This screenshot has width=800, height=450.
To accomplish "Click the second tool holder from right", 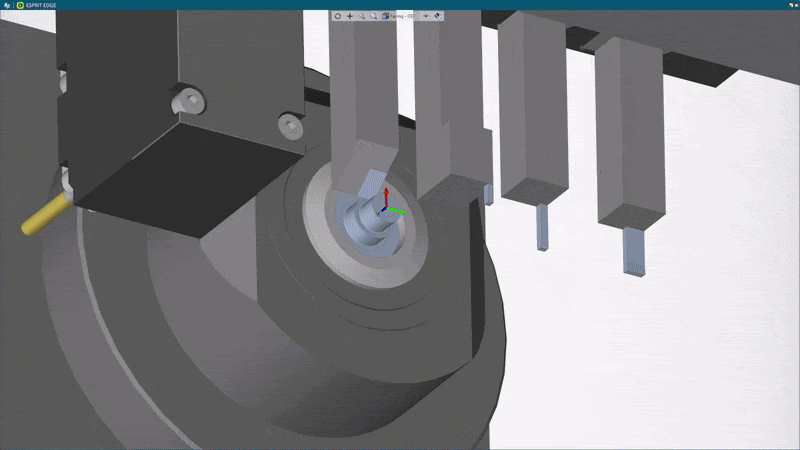I will [534, 110].
